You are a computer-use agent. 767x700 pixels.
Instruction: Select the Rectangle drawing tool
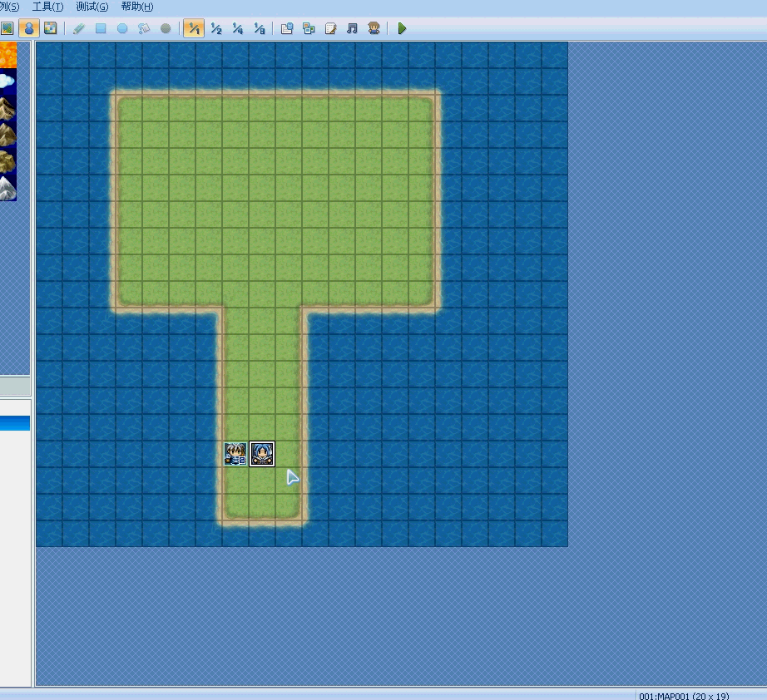click(x=101, y=28)
